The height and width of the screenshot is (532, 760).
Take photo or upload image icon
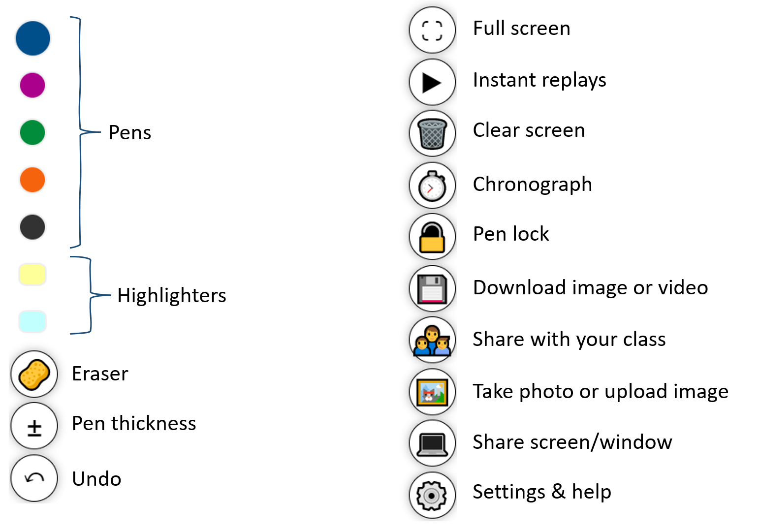point(432,392)
